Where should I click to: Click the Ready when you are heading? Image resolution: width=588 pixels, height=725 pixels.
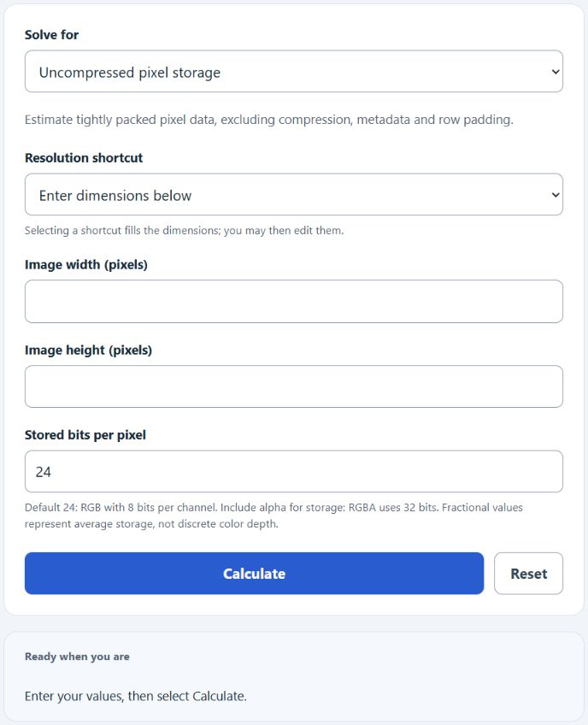[77, 656]
